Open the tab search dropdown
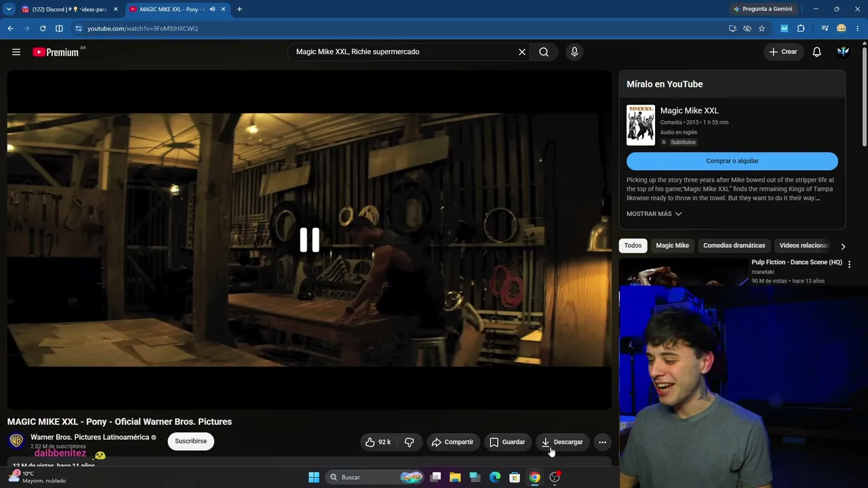 click(x=9, y=9)
